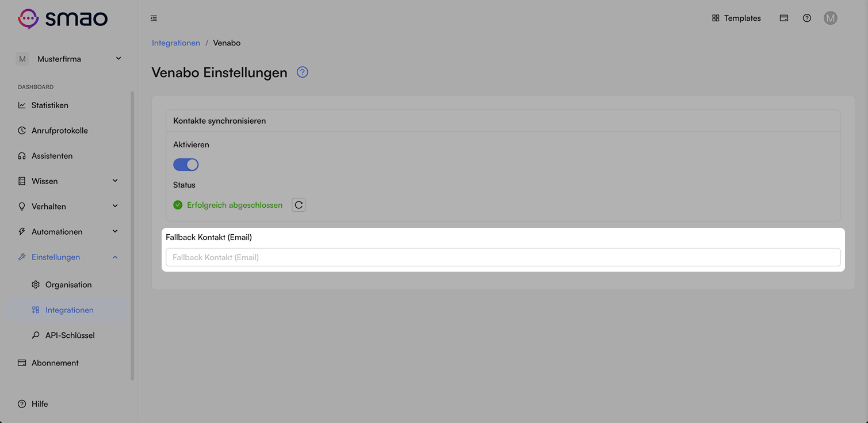
Task: Click the DASHBOARD section heading
Action: point(36,87)
